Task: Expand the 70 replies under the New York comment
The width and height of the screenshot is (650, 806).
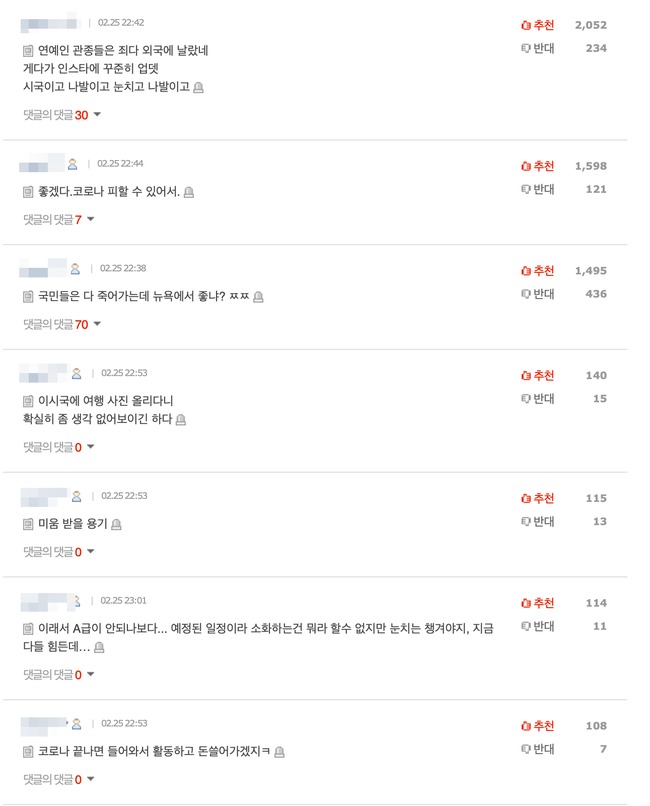Action: (x=62, y=324)
